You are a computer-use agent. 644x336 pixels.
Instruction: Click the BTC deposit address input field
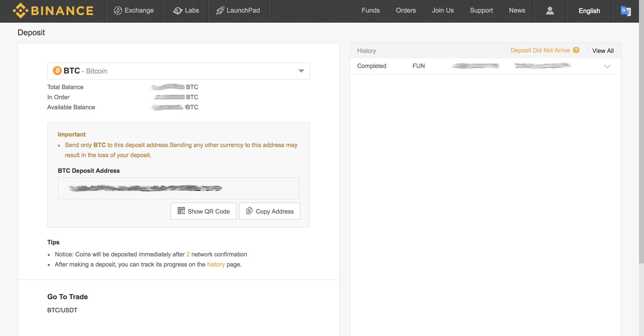coord(179,188)
